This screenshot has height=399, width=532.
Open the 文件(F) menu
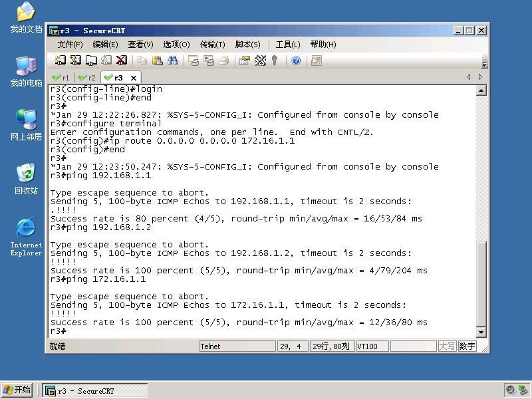point(70,45)
